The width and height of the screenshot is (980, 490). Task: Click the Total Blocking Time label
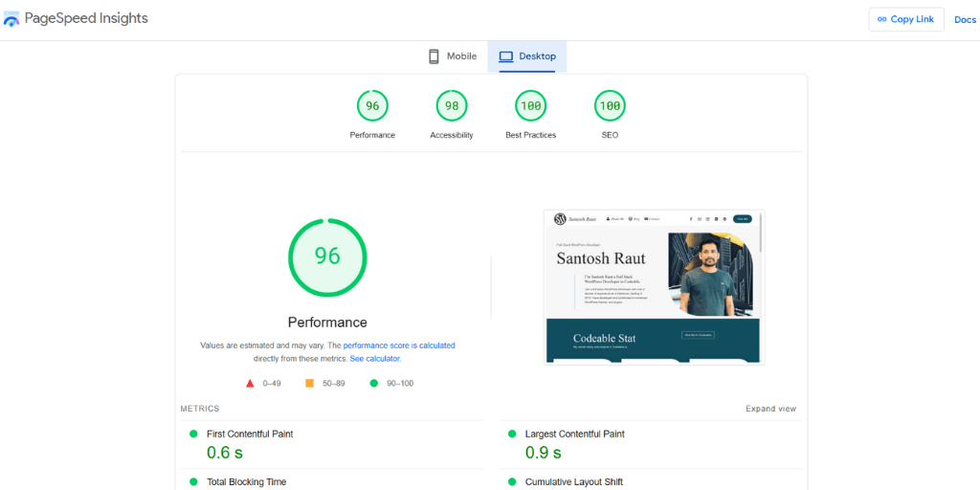click(x=246, y=482)
